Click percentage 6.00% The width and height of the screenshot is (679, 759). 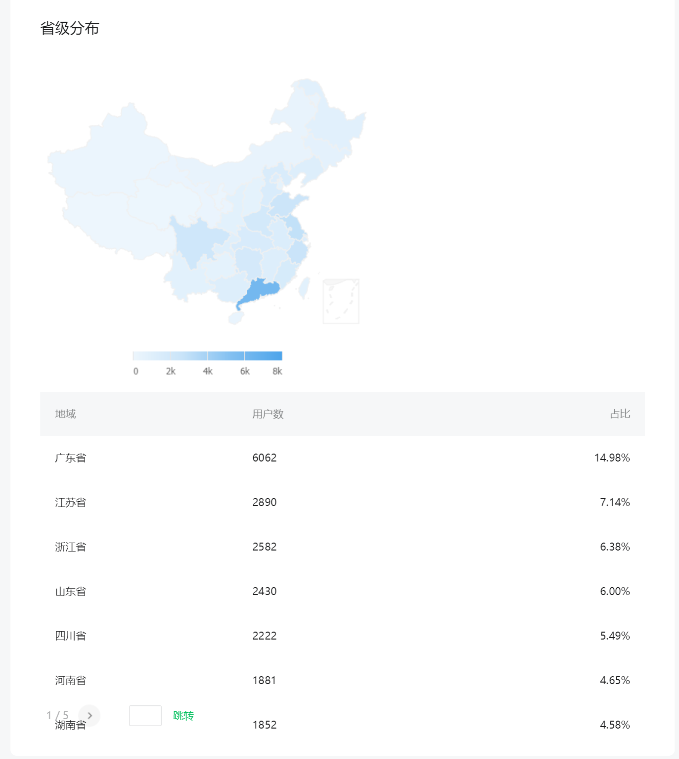615,592
